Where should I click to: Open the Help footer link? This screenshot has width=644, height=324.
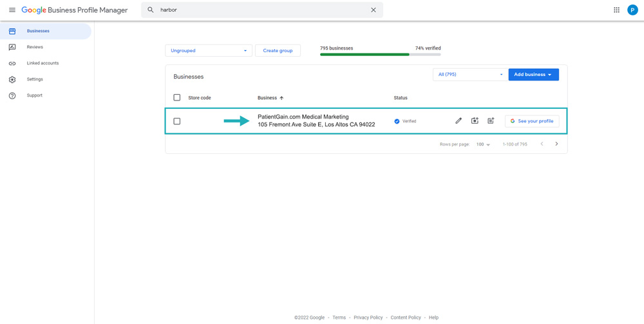(433, 318)
